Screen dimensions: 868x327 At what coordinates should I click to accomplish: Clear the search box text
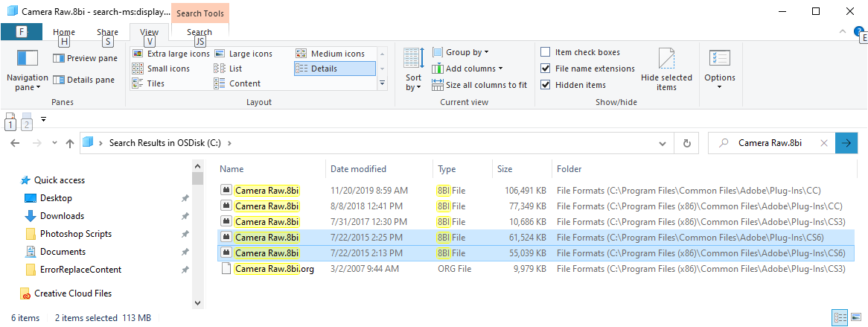823,143
